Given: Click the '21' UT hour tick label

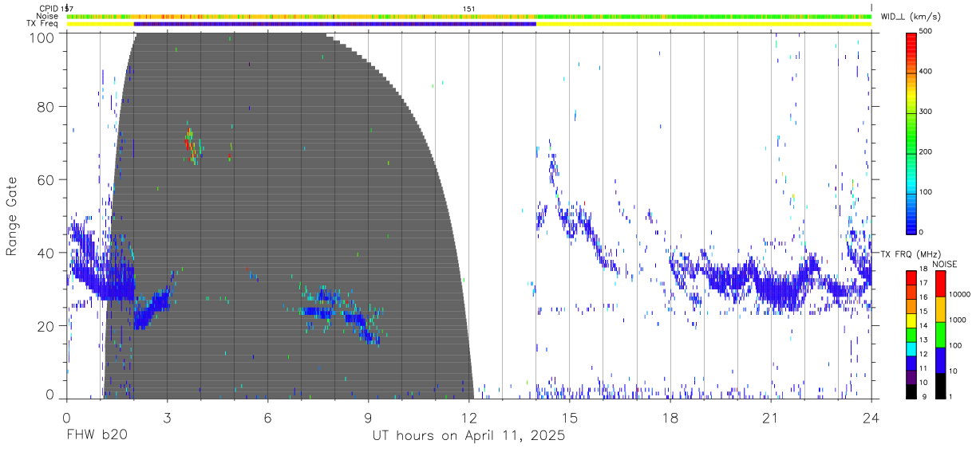Looking at the screenshot, I should point(771,418).
